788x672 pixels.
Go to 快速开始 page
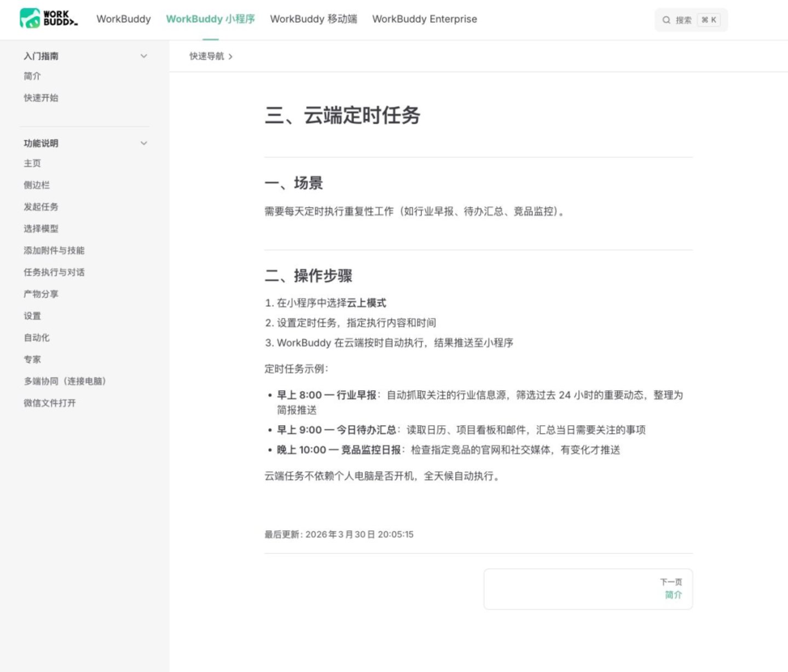(x=41, y=98)
